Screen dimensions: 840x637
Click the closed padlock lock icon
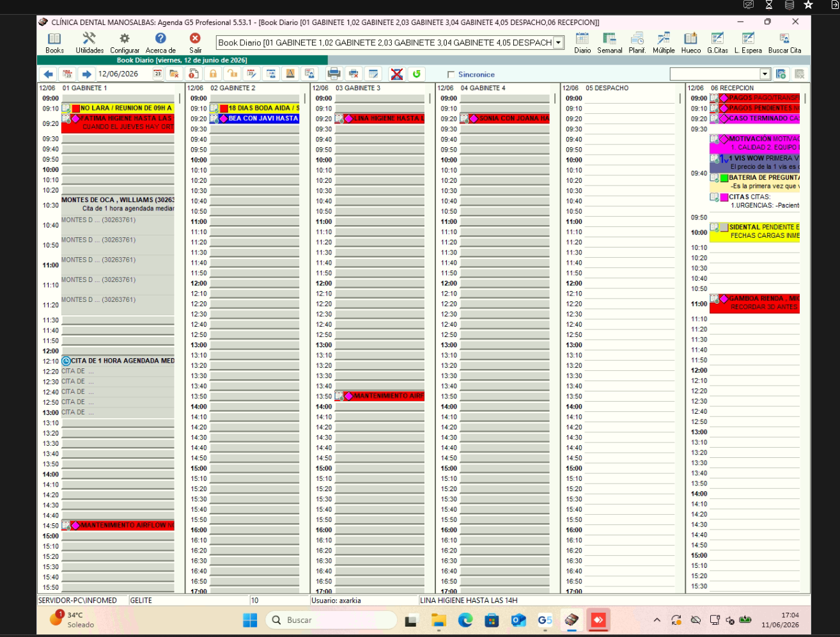pos(213,74)
